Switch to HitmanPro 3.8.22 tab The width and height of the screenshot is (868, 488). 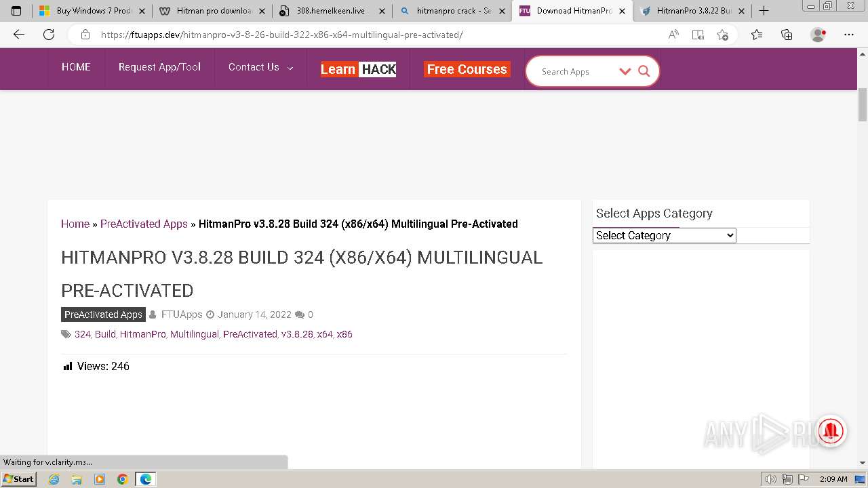pyautogui.click(x=692, y=11)
